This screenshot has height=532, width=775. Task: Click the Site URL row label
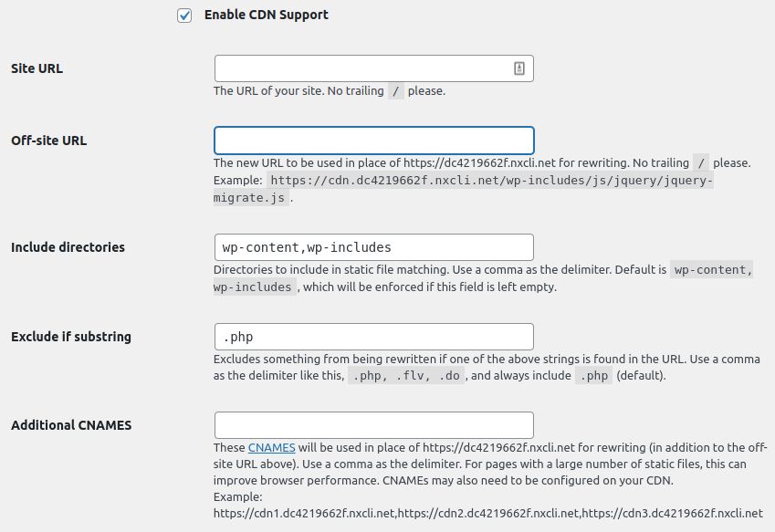pos(37,68)
